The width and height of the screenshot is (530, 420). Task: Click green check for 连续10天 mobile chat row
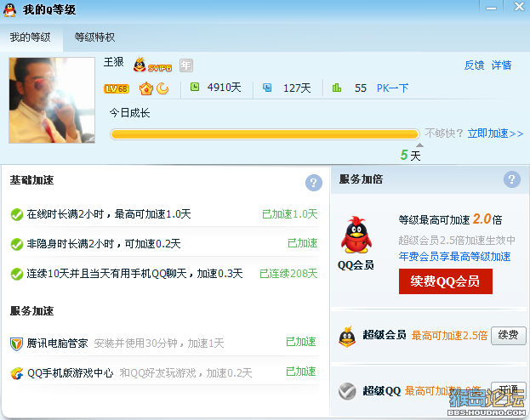(17, 274)
